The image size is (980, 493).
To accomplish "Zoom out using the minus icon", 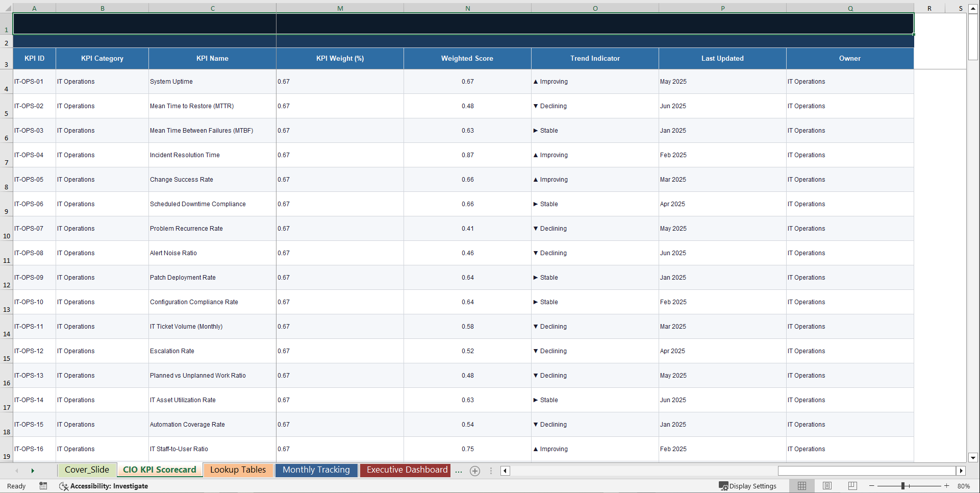I will [x=872, y=486].
